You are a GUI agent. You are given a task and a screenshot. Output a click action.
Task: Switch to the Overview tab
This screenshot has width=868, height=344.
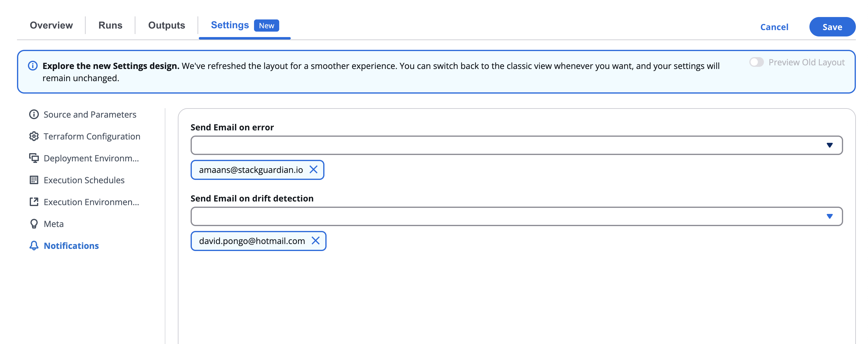[51, 25]
